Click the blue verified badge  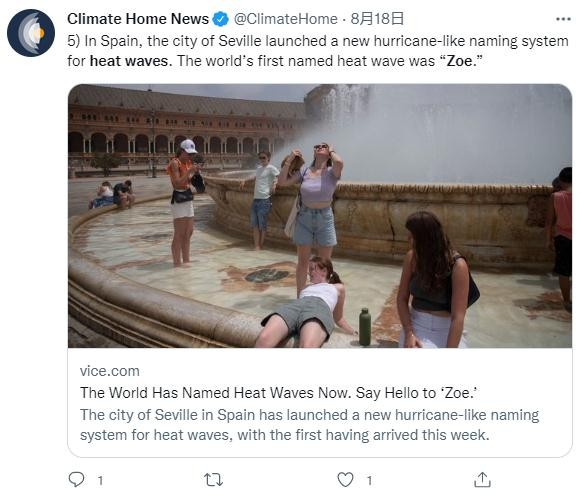coord(220,19)
